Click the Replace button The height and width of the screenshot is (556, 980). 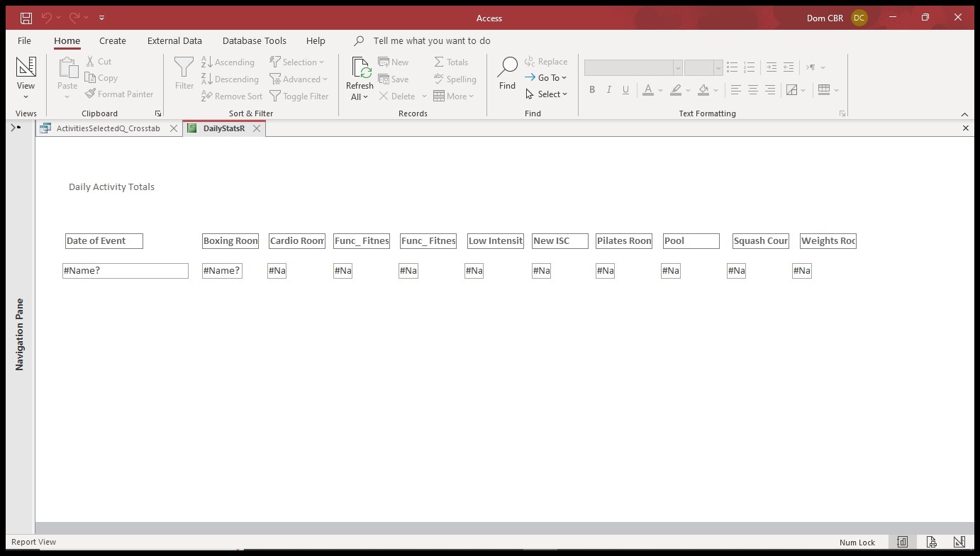coord(546,61)
